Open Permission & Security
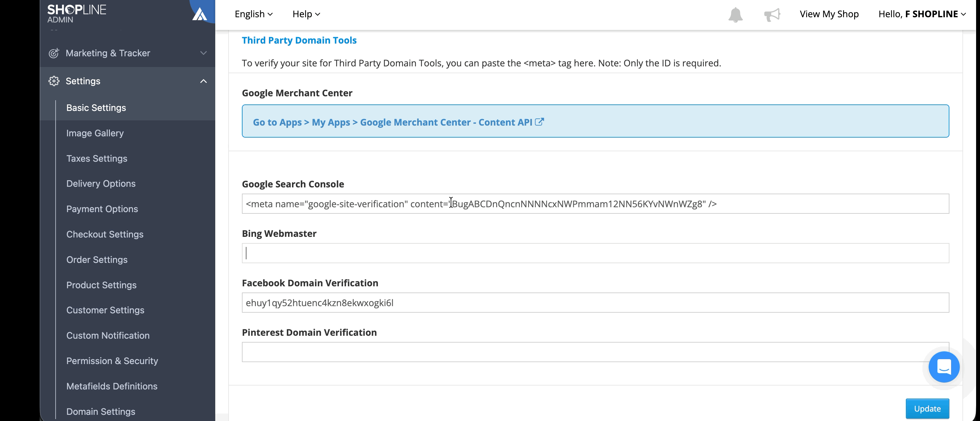The height and width of the screenshot is (421, 980). click(112, 361)
